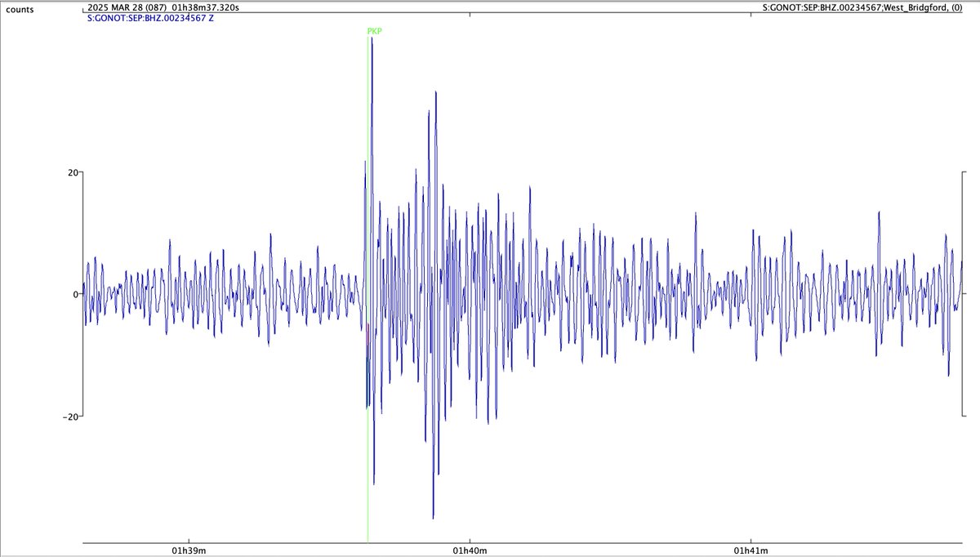Click the 01h39m time axis tick
The image size is (980, 557).
(x=189, y=550)
